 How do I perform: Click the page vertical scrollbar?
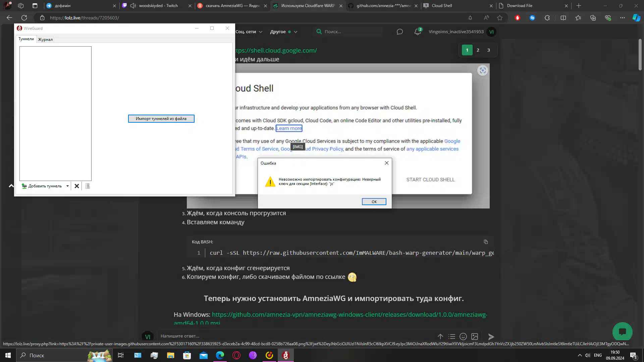[640, 55]
